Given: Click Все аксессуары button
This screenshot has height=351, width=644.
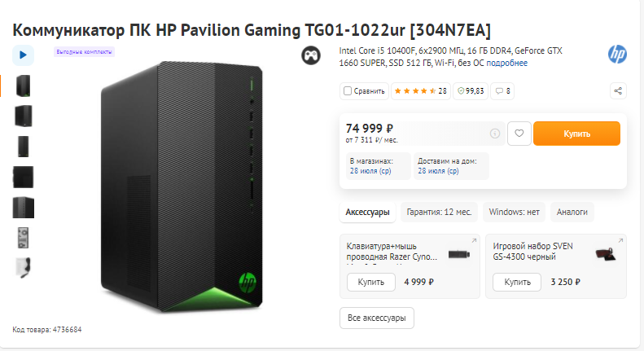Looking at the screenshot, I should 377,317.
